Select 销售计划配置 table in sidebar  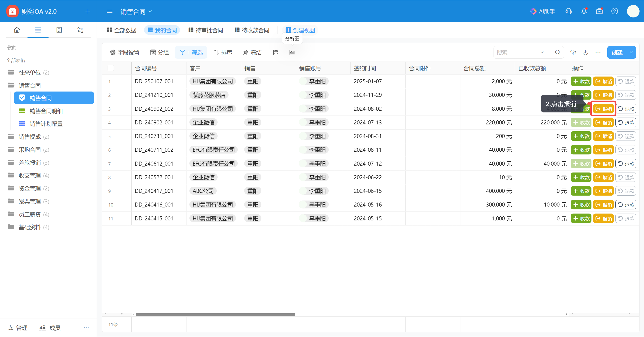coord(46,124)
